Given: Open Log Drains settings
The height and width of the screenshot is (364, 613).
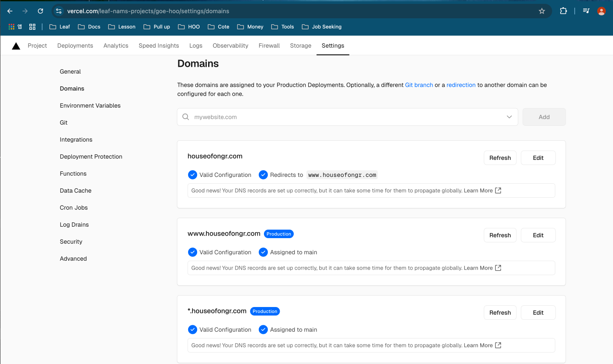Looking at the screenshot, I should click(x=74, y=225).
